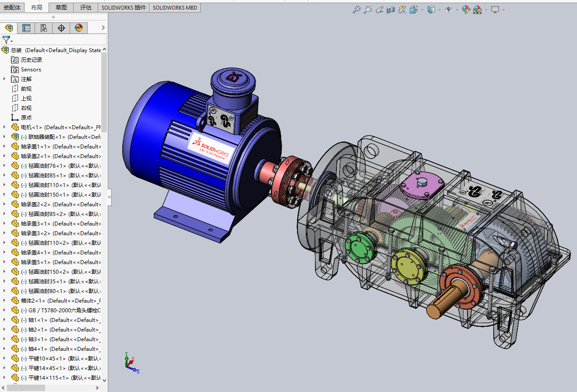
Task: Click the Previous View icon
Action: point(379,10)
